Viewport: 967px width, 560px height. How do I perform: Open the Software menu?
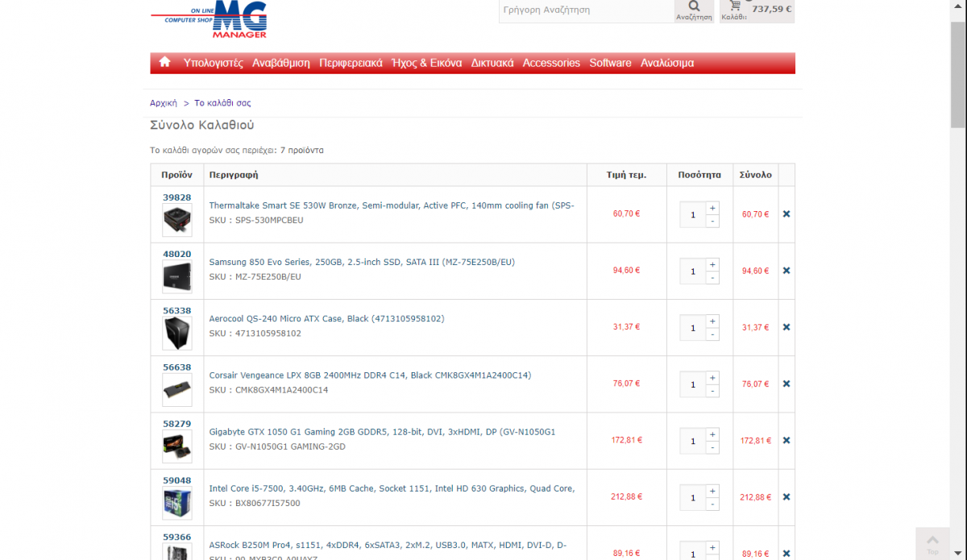[610, 63]
